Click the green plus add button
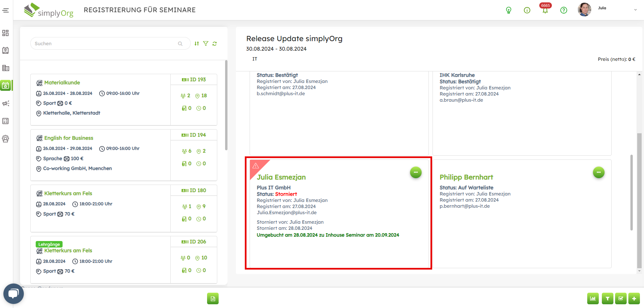This screenshot has width=644, height=308. tap(634, 298)
